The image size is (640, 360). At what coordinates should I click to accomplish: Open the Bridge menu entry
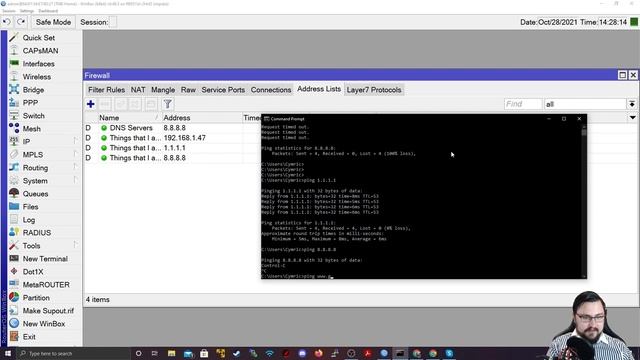coord(33,90)
